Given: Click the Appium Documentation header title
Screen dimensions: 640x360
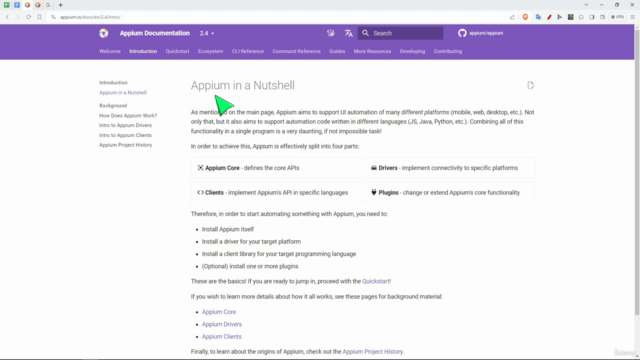Looking at the screenshot, I should click(154, 33).
